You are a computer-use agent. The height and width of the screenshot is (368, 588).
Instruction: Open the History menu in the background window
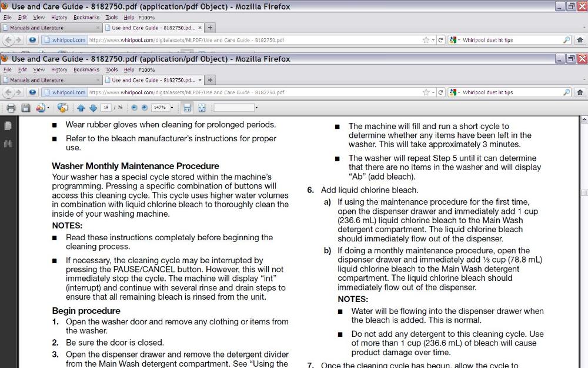[59, 17]
